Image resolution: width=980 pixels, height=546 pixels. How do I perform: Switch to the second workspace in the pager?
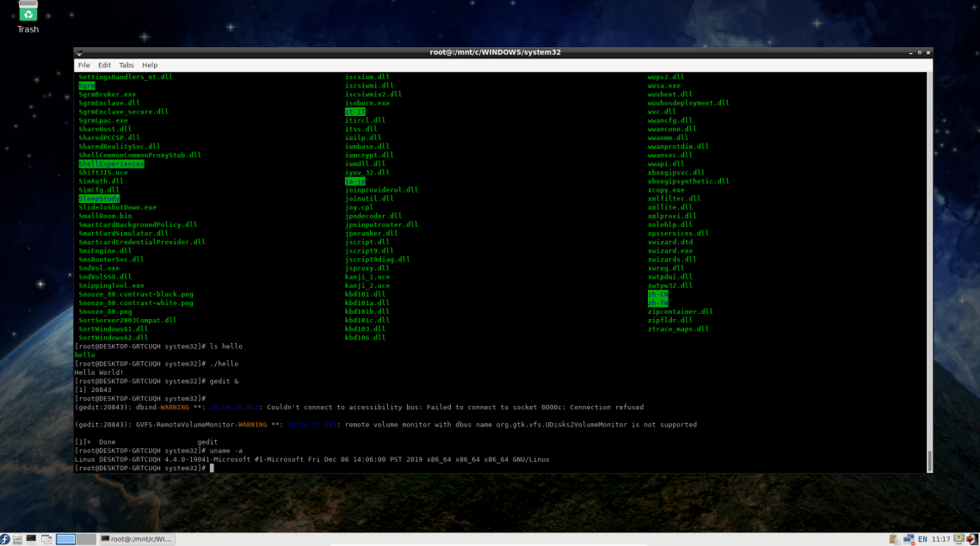[86, 539]
